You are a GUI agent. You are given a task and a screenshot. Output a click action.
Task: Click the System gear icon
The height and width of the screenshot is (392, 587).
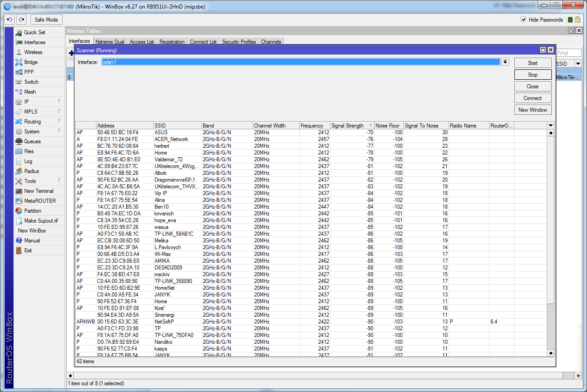pyautogui.click(x=18, y=132)
